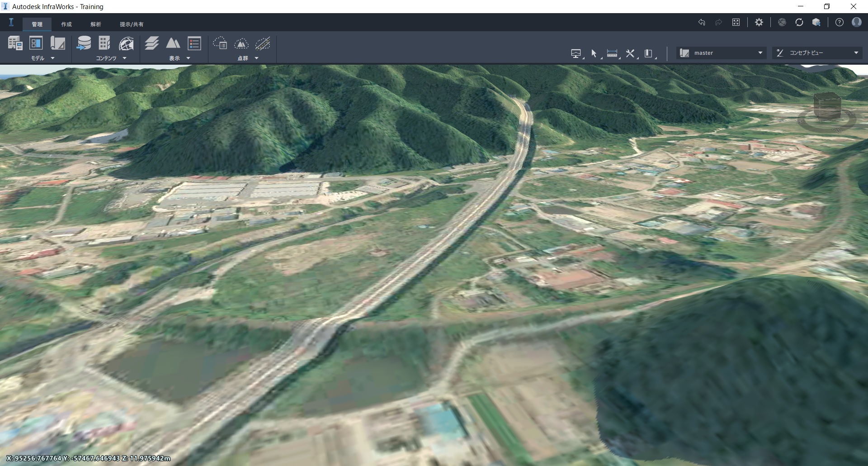The width and height of the screenshot is (868, 466).
Task: Open the data sources database icon
Action: click(84, 43)
